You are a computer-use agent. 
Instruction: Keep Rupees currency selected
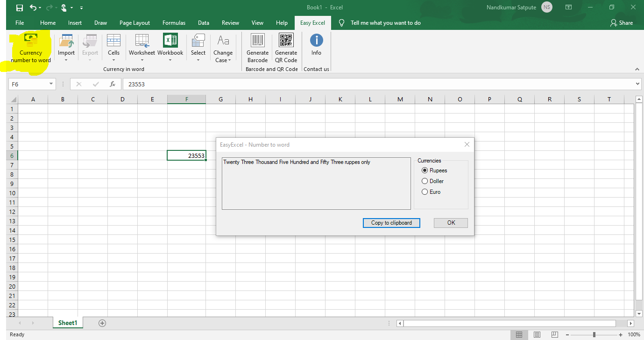point(425,170)
